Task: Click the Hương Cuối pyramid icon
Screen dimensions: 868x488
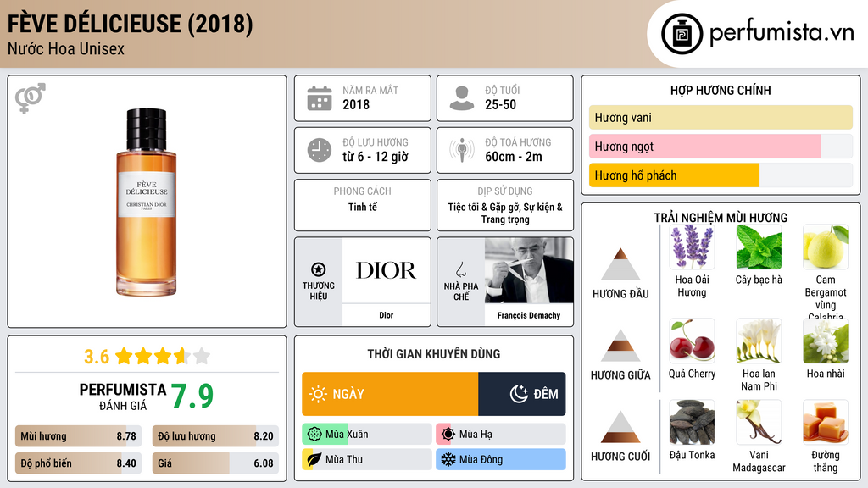Action: click(620, 428)
